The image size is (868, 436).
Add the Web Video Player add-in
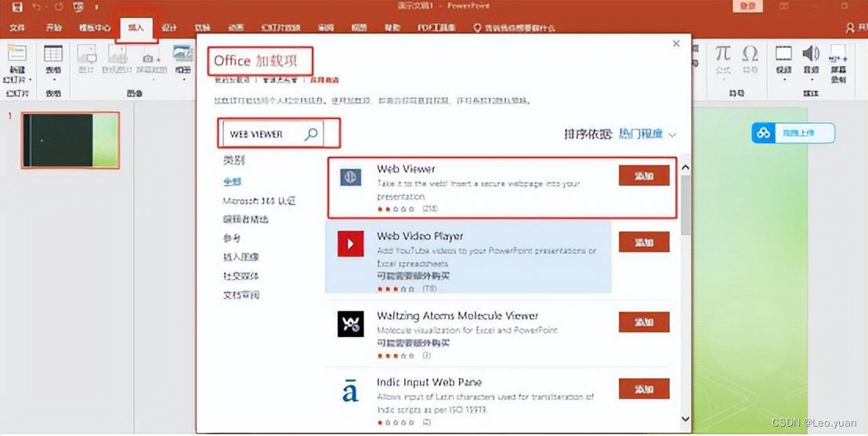point(644,242)
